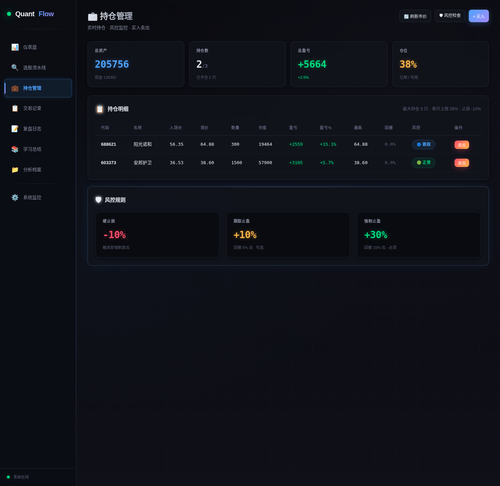Screen dimensions: 500x486
Task: Click quantity 1500 in second row
Action: [x=237, y=163]
